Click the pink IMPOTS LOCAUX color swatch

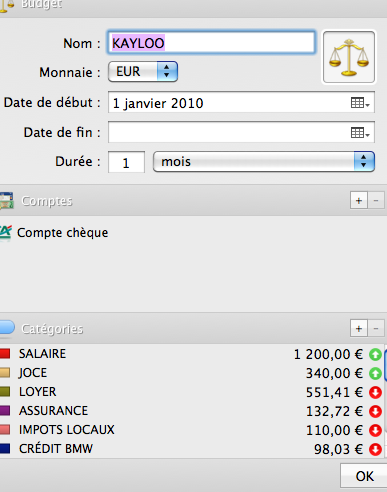(x=5, y=429)
